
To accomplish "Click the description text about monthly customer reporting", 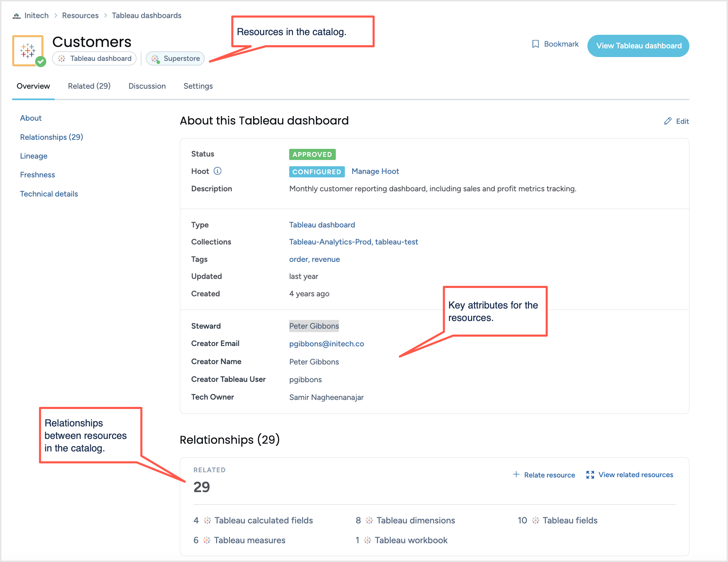I will [x=433, y=189].
